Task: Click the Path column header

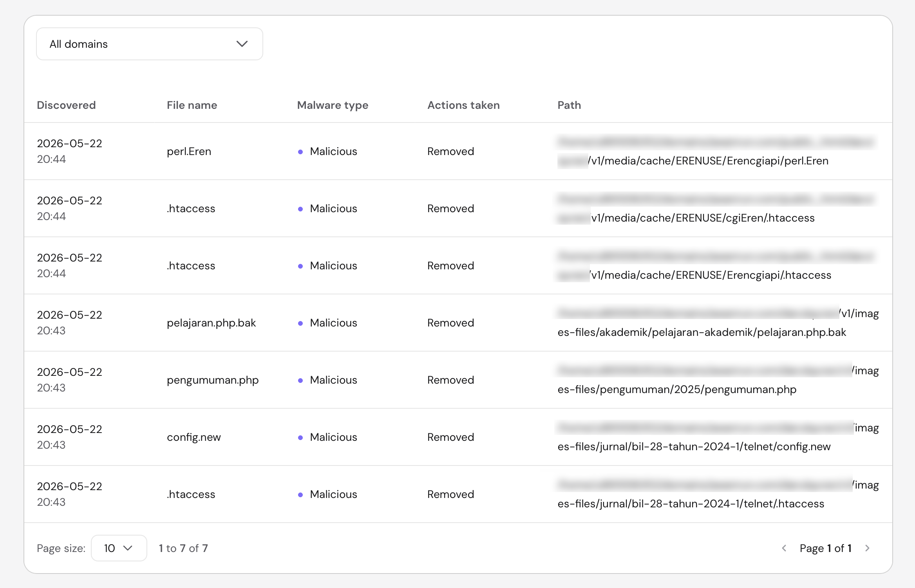Action: point(569,105)
